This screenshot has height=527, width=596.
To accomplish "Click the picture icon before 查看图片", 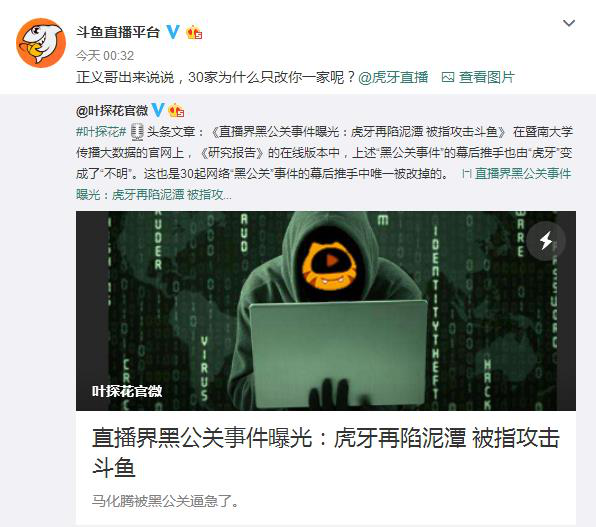I will point(448,78).
